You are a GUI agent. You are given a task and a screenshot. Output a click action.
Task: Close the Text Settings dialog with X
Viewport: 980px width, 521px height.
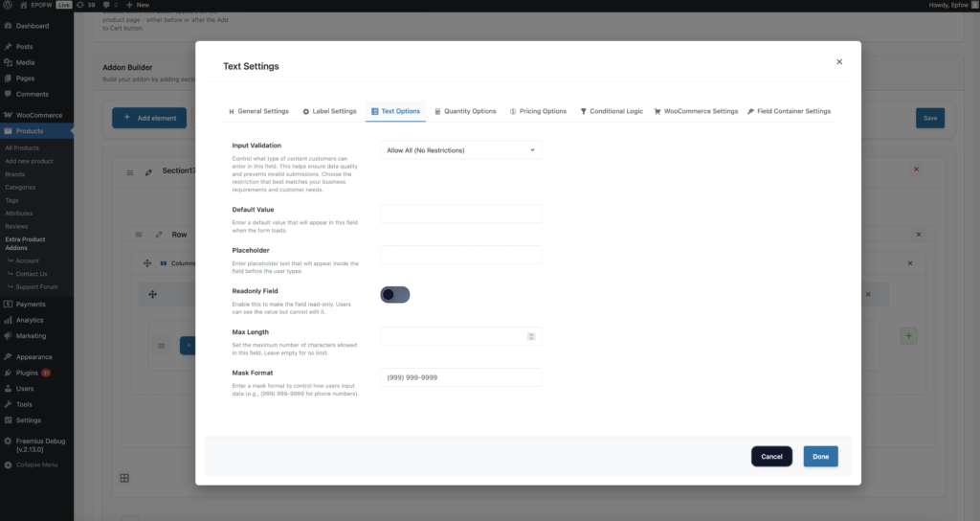pyautogui.click(x=839, y=61)
